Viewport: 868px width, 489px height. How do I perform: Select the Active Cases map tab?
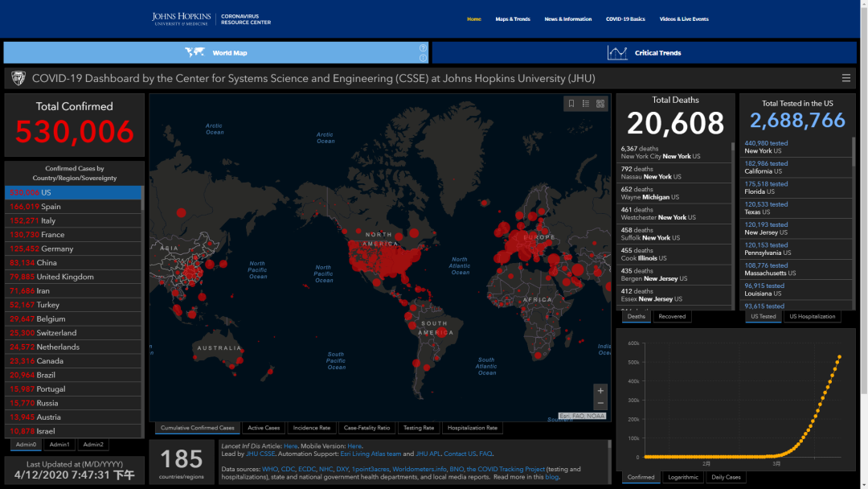[x=264, y=428]
